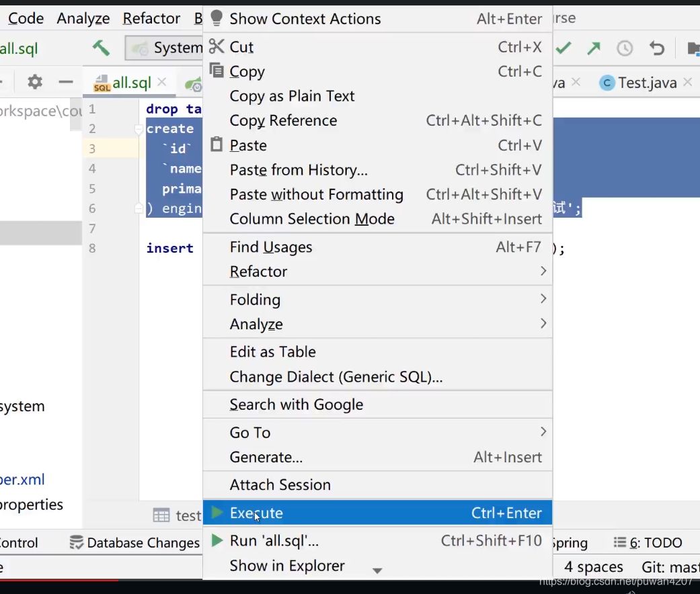
Task: Select Copy Reference menu entry
Action: [377, 120]
